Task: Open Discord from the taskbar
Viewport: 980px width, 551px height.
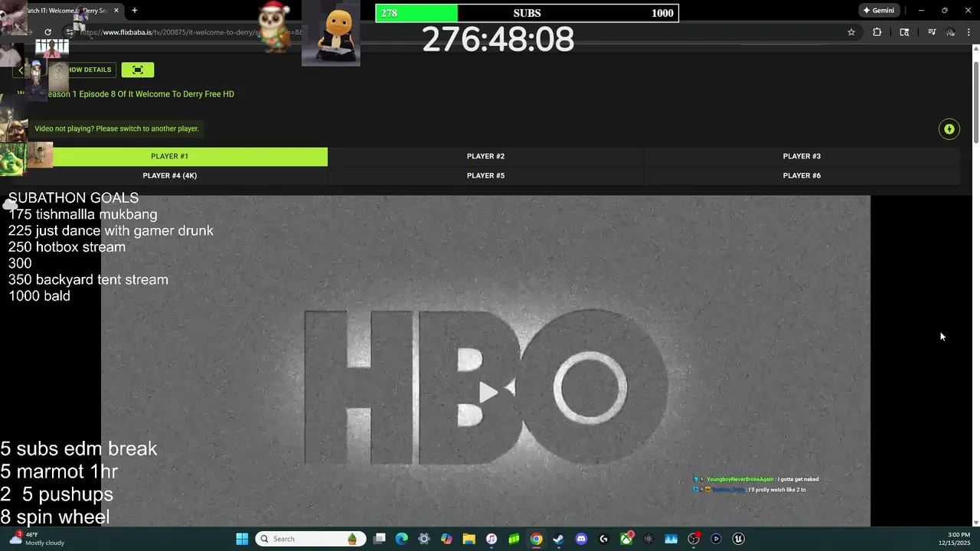Action: click(581, 539)
